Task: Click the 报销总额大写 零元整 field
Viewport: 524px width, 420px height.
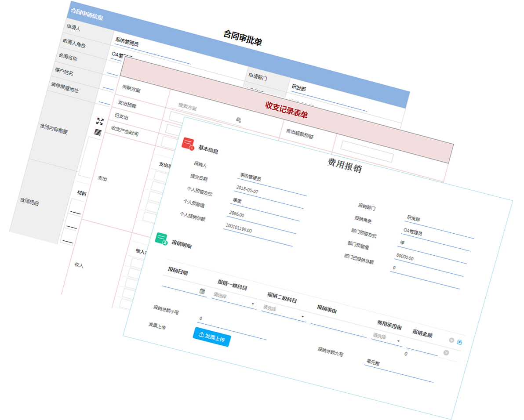Action: (x=399, y=370)
